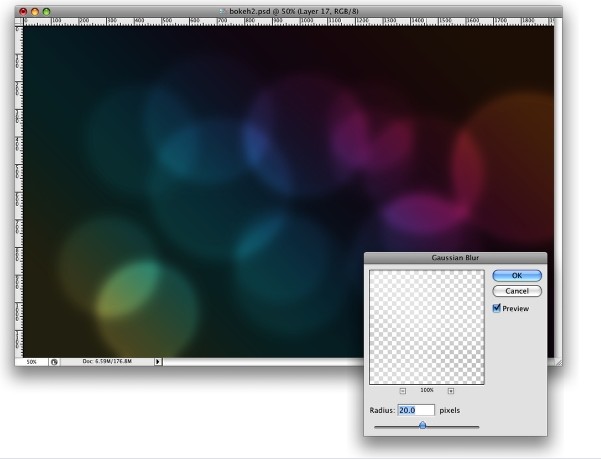Click the zoom in plus button in blur preview
Viewport: 601px width, 459px height.
[451, 391]
